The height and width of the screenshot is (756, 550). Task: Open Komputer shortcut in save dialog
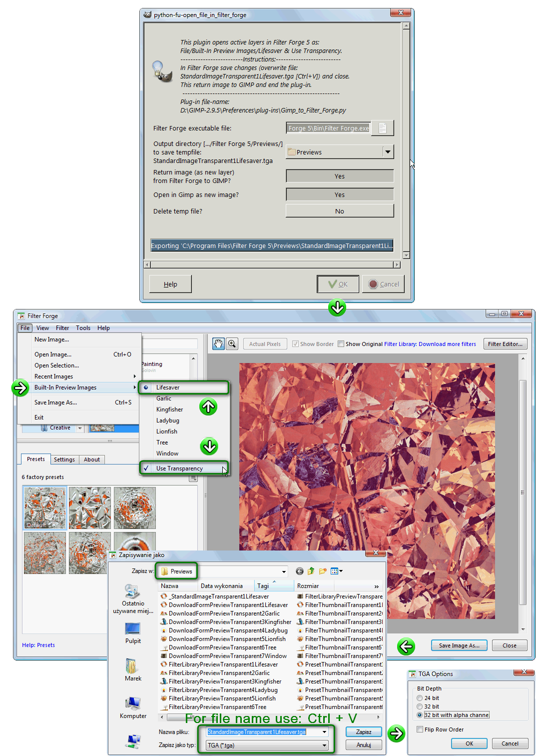133,707
